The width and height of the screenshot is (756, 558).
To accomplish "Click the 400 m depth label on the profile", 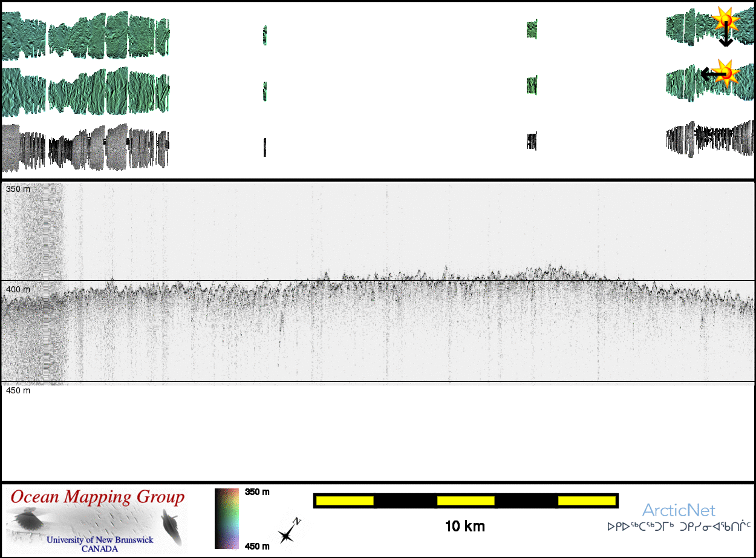I will [x=18, y=290].
